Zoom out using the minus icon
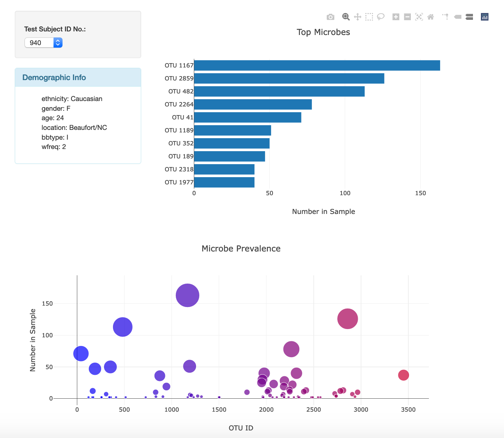The height and width of the screenshot is (438, 504). 407,17
